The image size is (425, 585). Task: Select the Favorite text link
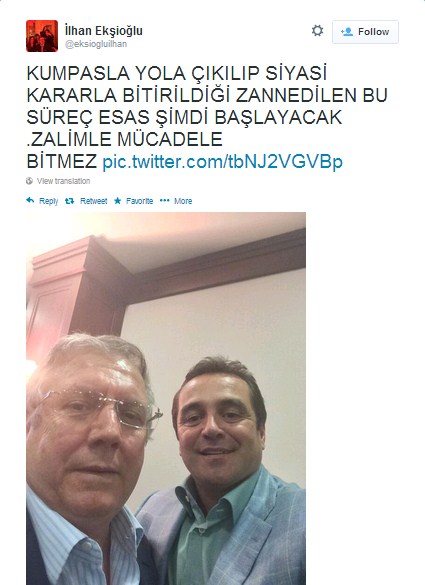coord(140,201)
